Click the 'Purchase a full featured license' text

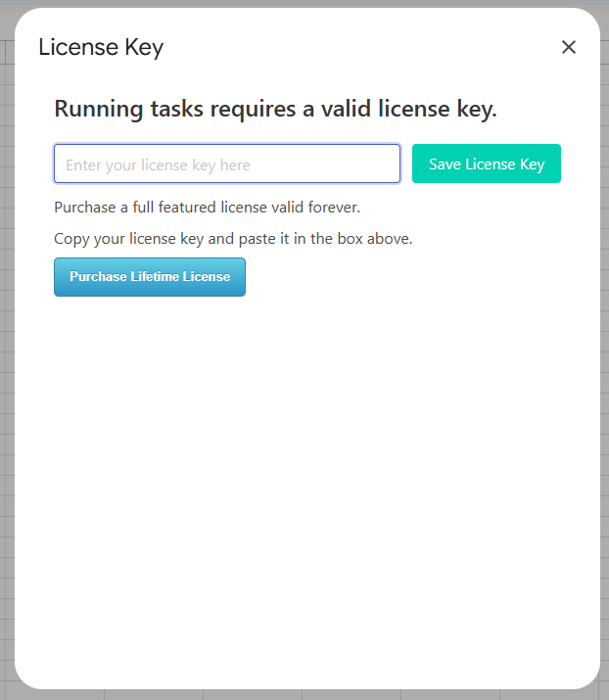(207, 208)
